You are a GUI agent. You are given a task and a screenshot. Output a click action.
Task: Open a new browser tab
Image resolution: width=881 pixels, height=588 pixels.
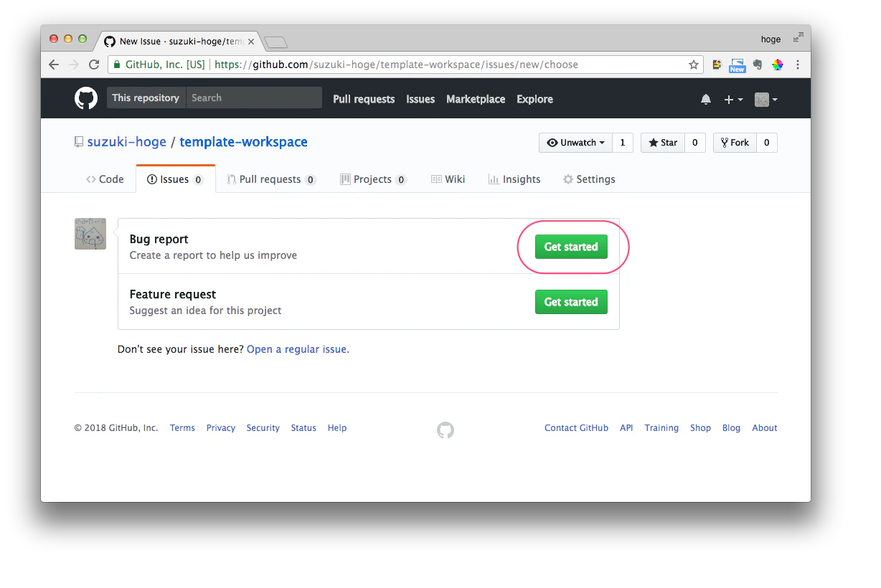click(276, 42)
